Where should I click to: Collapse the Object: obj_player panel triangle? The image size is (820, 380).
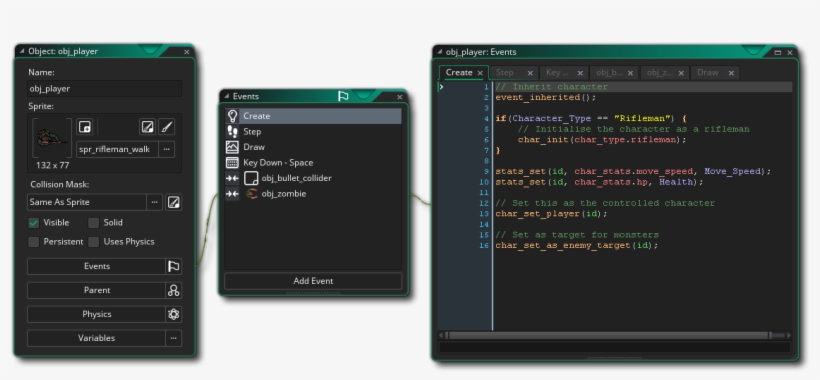[x=22, y=51]
